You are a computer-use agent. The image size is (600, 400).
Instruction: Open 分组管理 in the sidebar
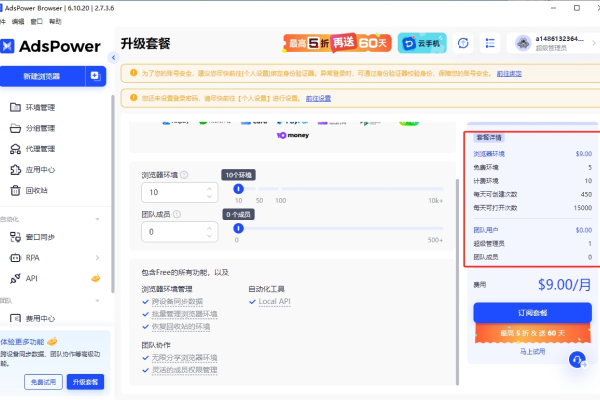[40, 128]
